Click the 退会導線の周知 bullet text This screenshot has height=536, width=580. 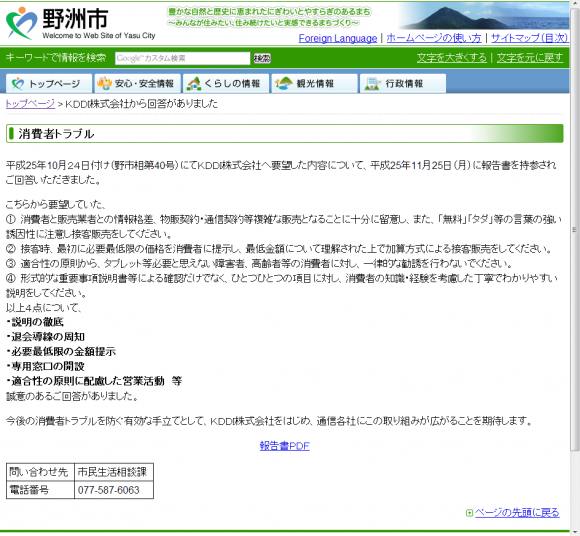48,337
